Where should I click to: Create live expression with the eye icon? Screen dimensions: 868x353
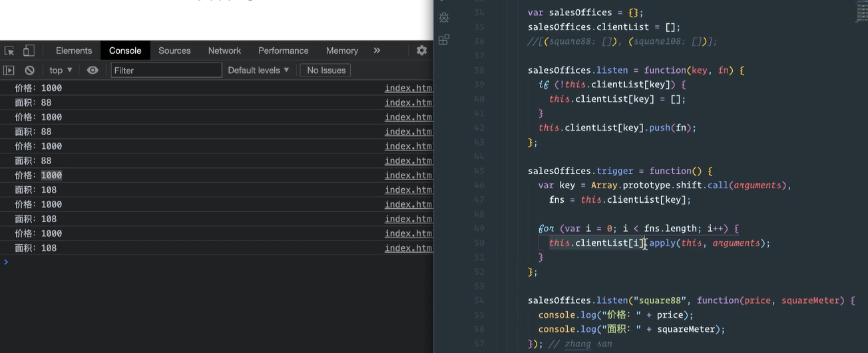pos(93,70)
